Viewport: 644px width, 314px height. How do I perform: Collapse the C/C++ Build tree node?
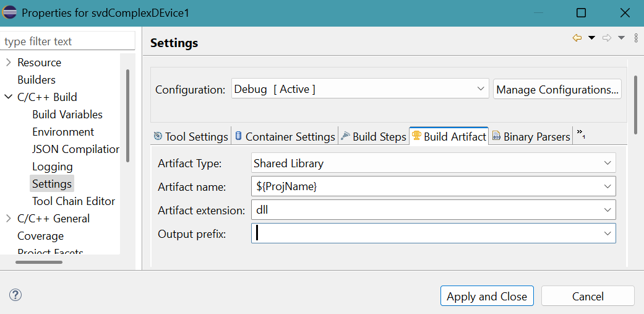(x=8, y=97)
